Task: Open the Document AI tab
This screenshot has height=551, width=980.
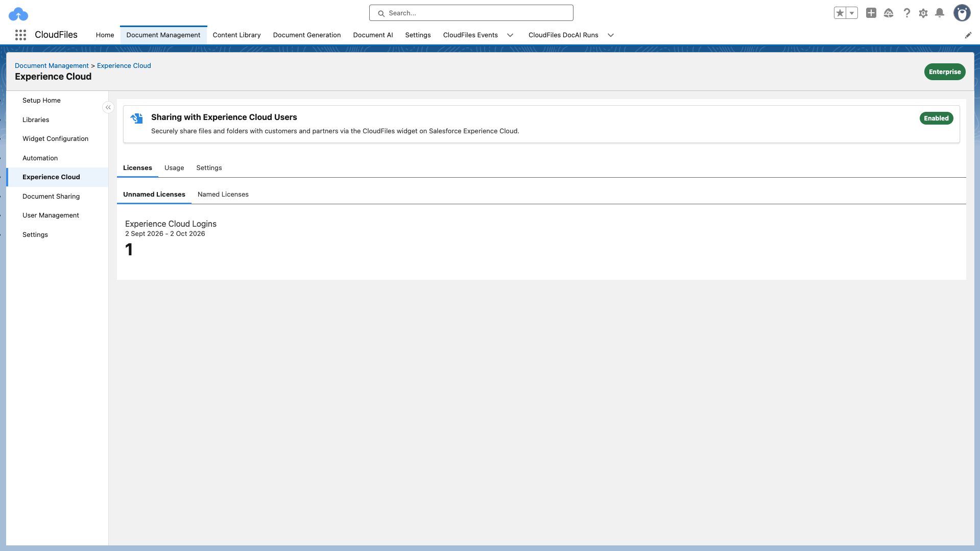Action: click(373, 35)
